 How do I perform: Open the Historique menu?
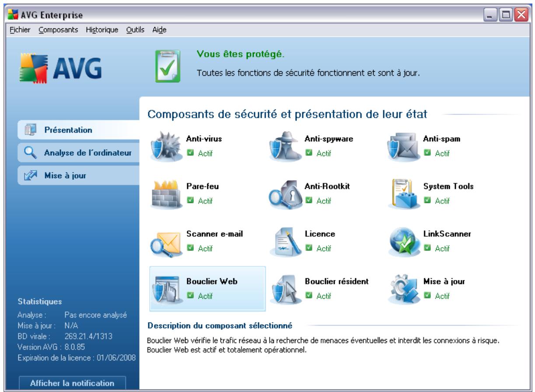click(x=102, y=30)
